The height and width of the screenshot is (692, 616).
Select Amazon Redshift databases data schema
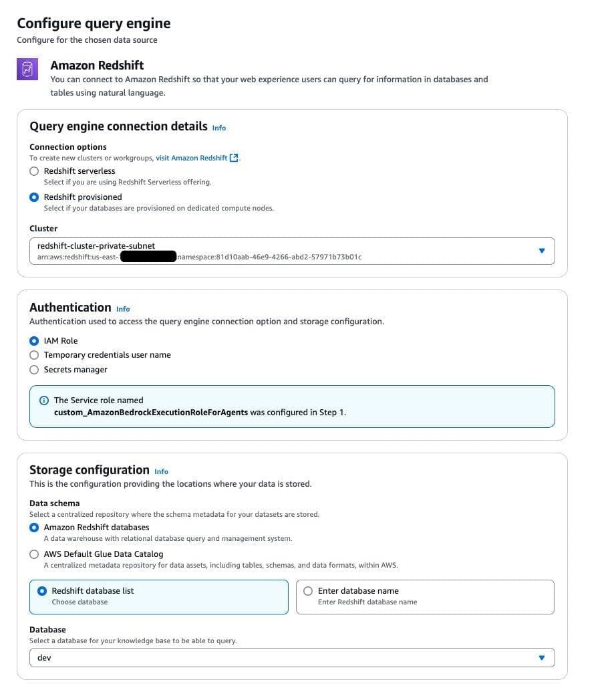pos(34,528)
